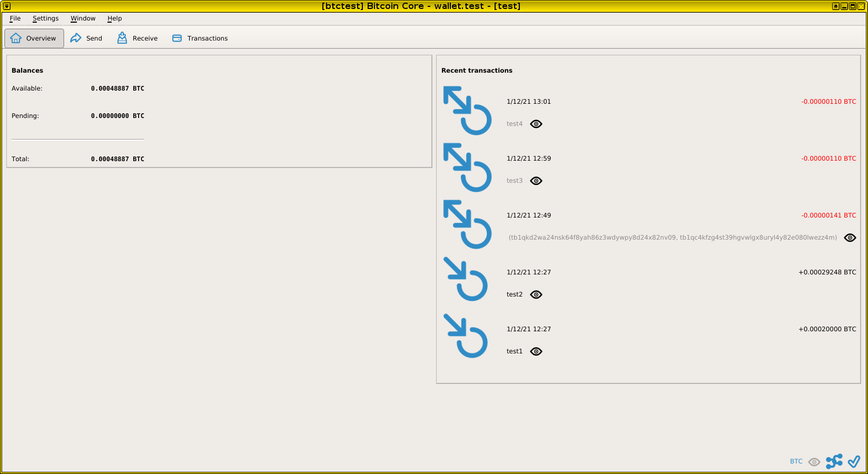
Task: Click the sync checkmark status icon
Action: tap(854, 461)
